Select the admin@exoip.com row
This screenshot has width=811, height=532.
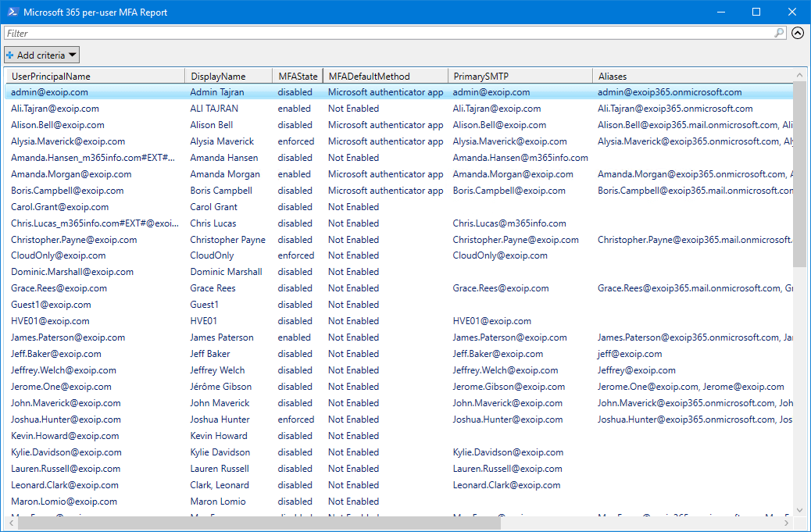(x=398, y=92)
